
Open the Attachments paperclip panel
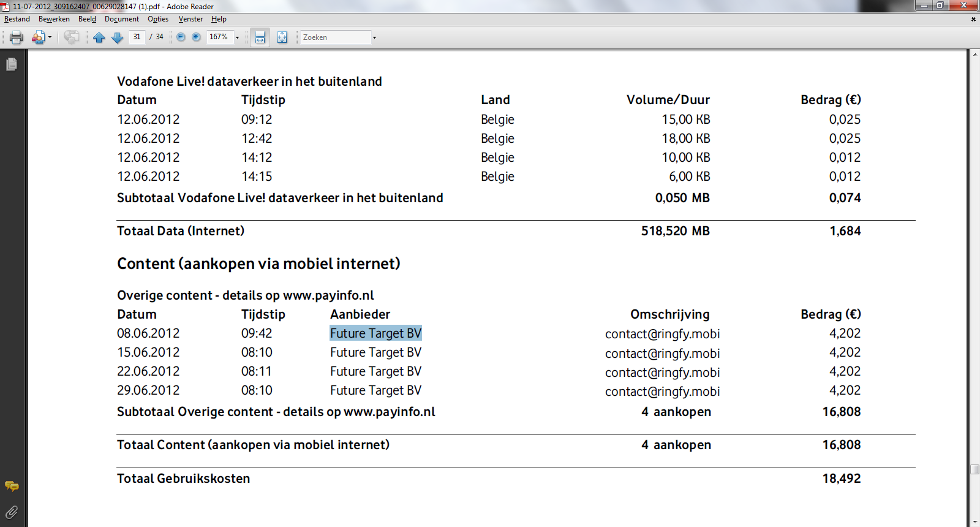click(12, 512)
